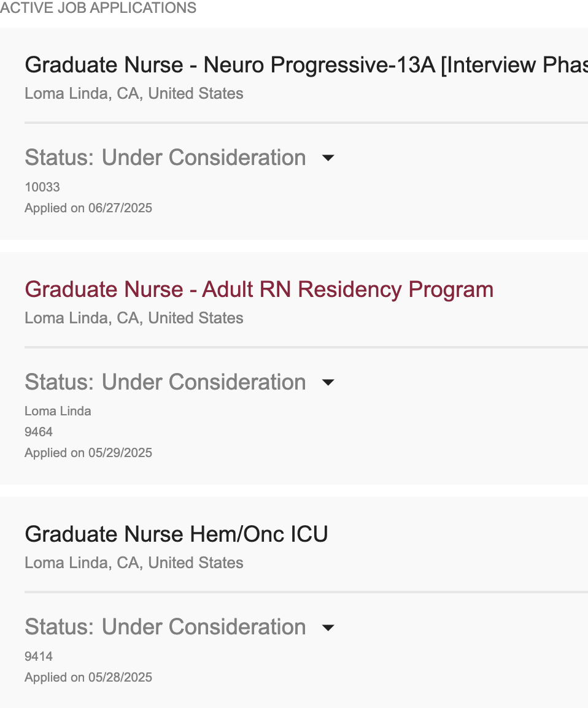
Task: Click the Applied on 05/28/2025 date
Action: (x=88, y=677)
